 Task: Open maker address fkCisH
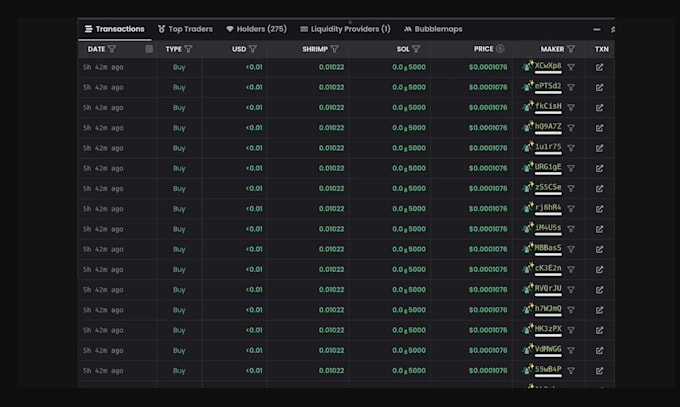click(x=548, y=106)
